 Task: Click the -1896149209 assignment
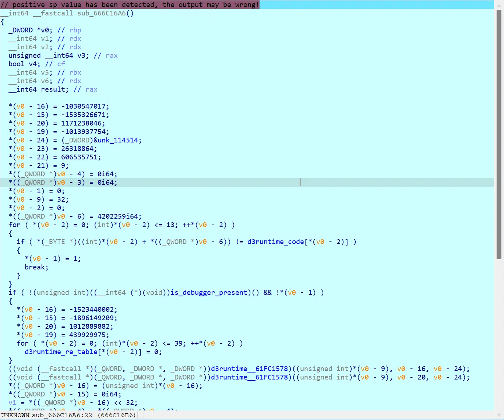(x=67, y=318)
